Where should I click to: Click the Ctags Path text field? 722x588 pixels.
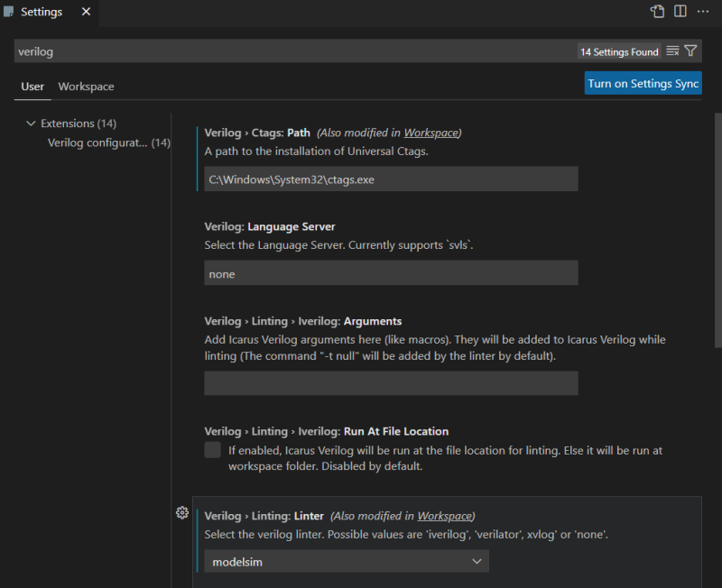click(x=391, y=179)
